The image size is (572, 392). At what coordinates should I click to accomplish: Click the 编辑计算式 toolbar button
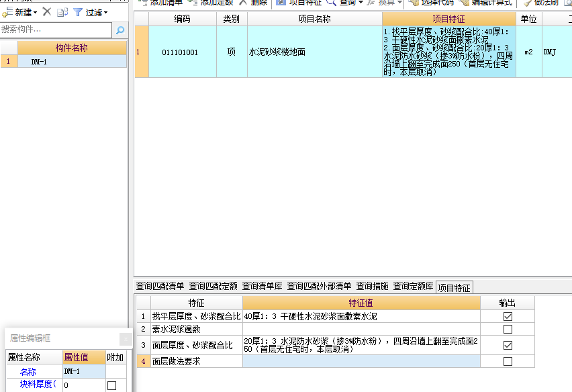coord(486,3)
